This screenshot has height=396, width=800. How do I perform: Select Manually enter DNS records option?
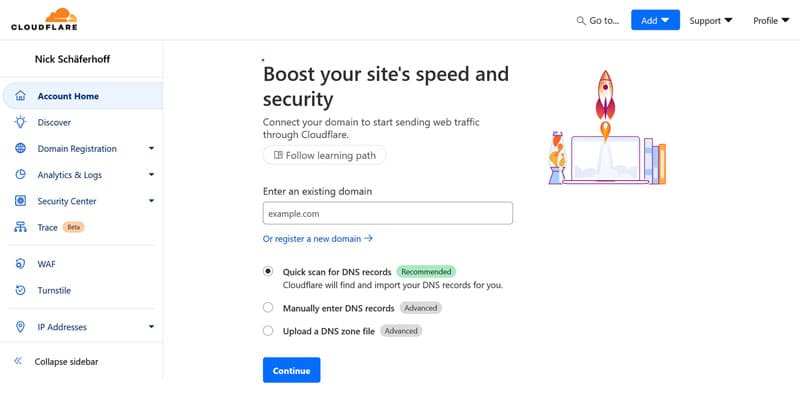point(268,308)
